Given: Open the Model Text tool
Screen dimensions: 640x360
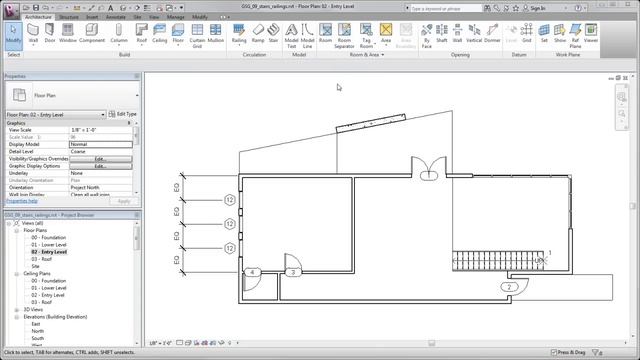Looking at the screenshot, I should (291, 36).
